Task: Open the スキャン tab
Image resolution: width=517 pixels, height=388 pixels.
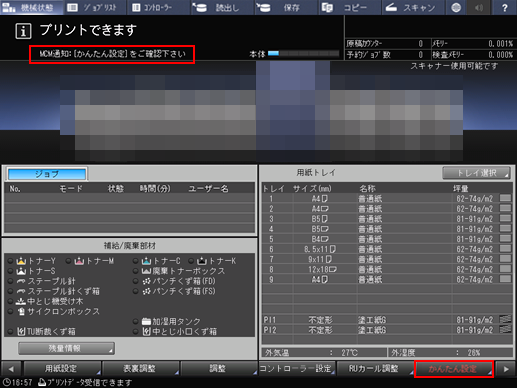Action: [x=413, y=7]
